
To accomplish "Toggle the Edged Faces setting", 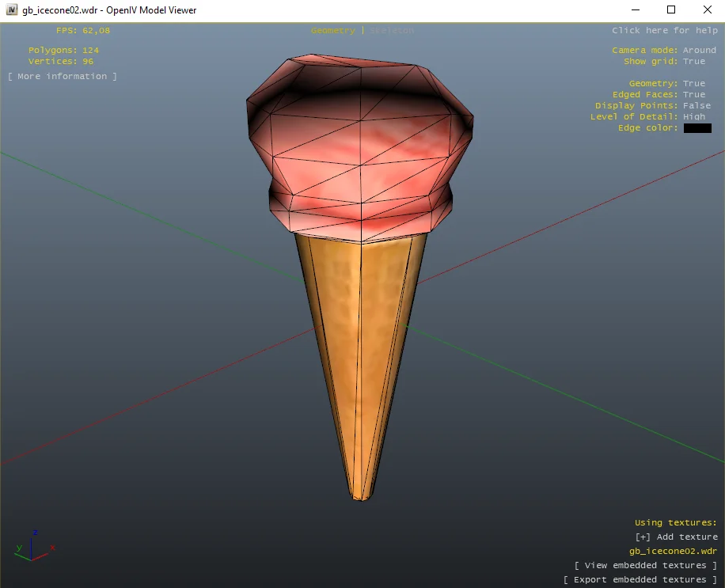I will click(x=693, y=94).
